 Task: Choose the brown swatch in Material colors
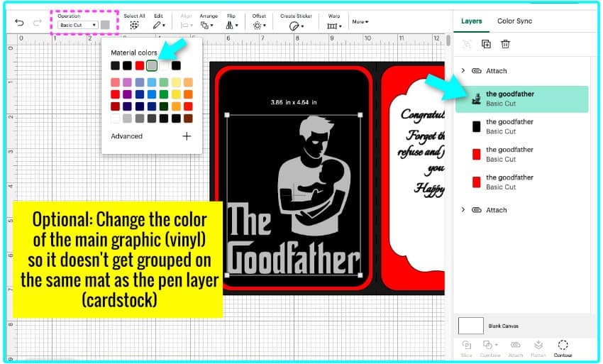pyautogui.click(x=188, y=118)
